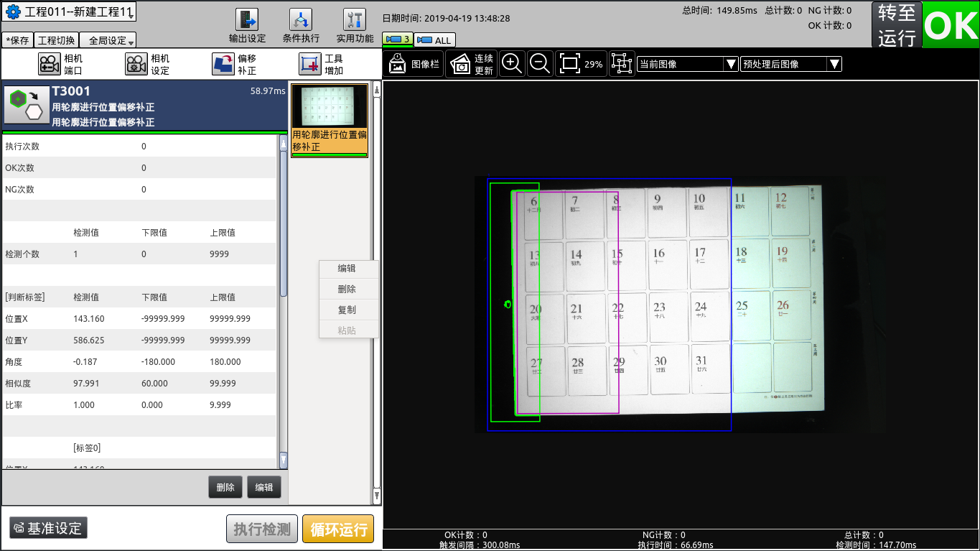980x551 pixels.
Task: Open 实用功能 utility functions
Action: point(355,26)
